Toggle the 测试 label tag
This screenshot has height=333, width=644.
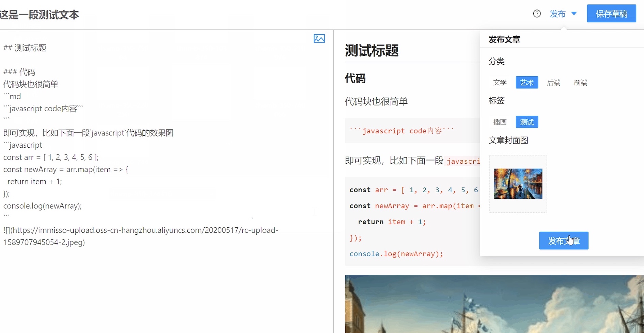pyautogui.click(x=527, y=122)
